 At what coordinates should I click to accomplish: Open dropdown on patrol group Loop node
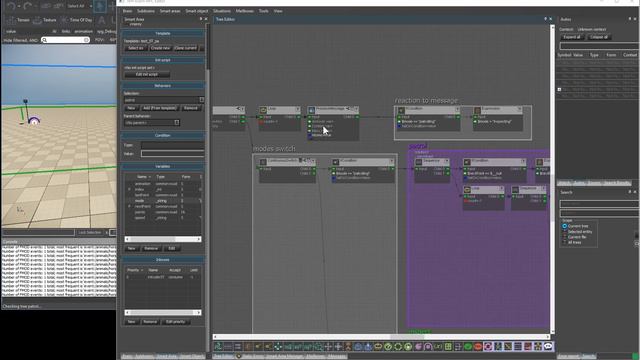tap(501, 189)
